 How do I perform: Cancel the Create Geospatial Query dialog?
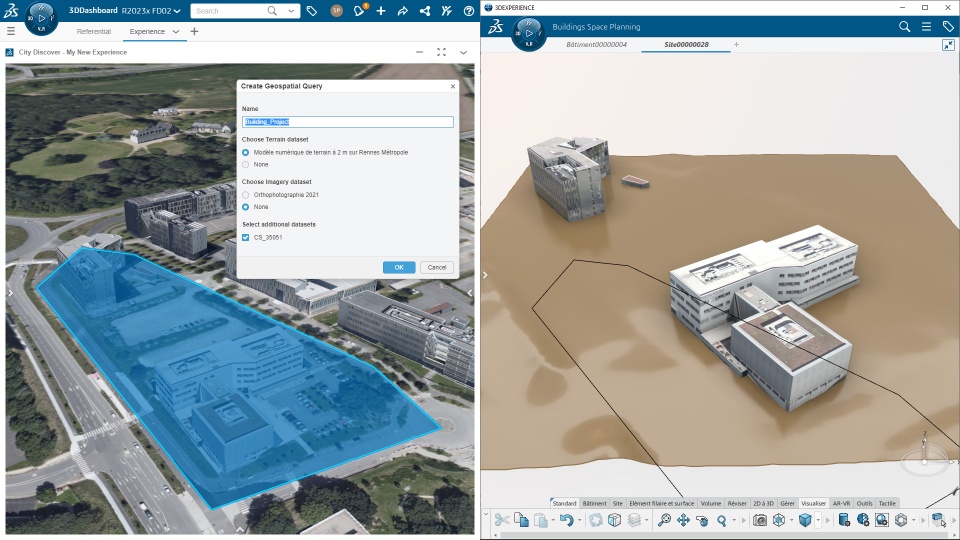click(x=437, y=268)
